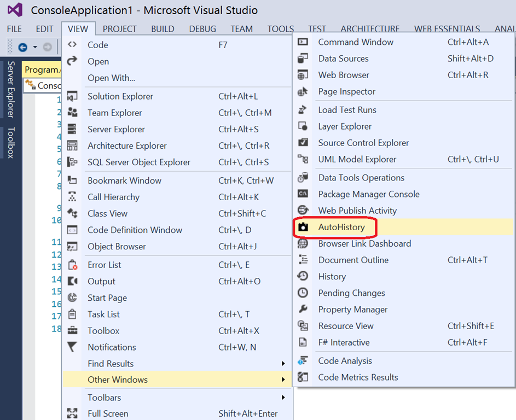The image size is (516, 420).
Task: Click the Start Page icon
Action: click(x=72, y=297)
